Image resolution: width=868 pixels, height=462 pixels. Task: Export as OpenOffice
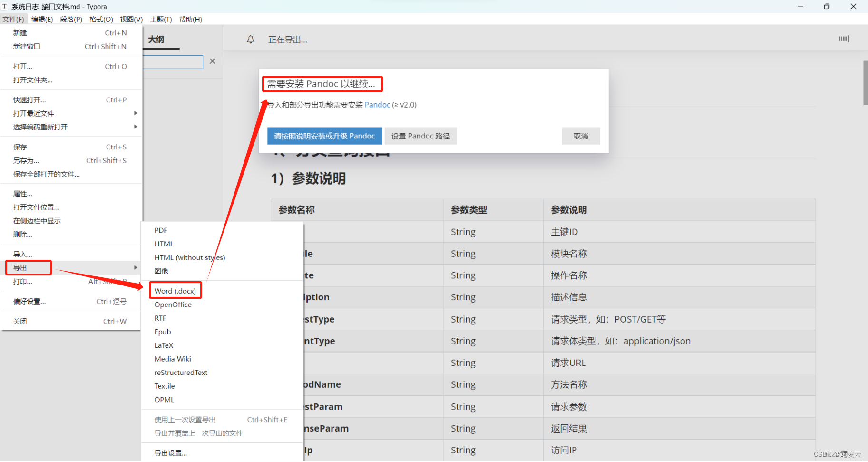point(223,305)
